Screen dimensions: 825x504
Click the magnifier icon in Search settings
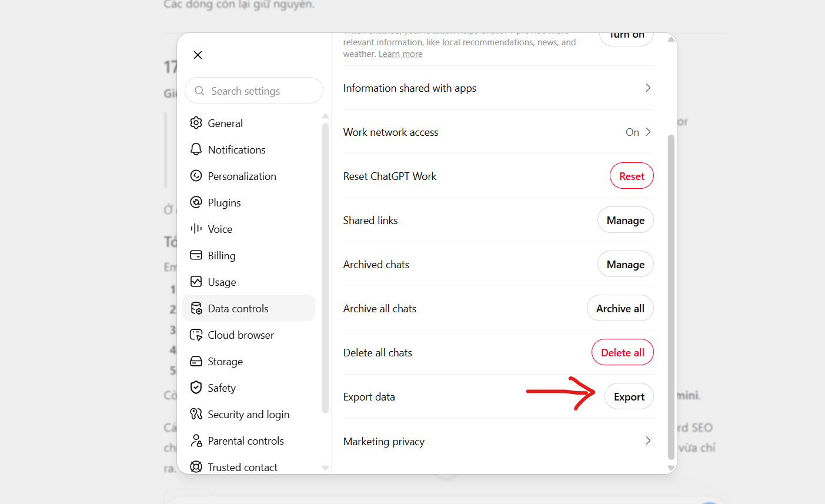(x=199, y=91)
